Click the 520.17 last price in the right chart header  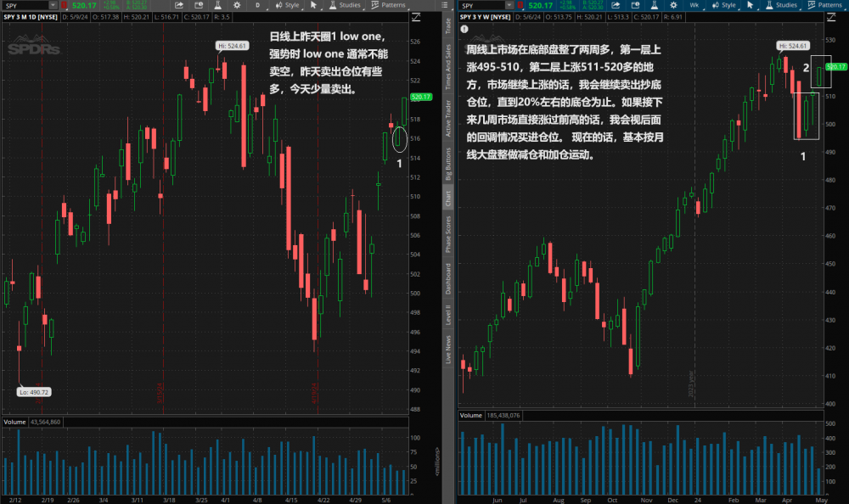pyautogui.click(x=540, y=5)
